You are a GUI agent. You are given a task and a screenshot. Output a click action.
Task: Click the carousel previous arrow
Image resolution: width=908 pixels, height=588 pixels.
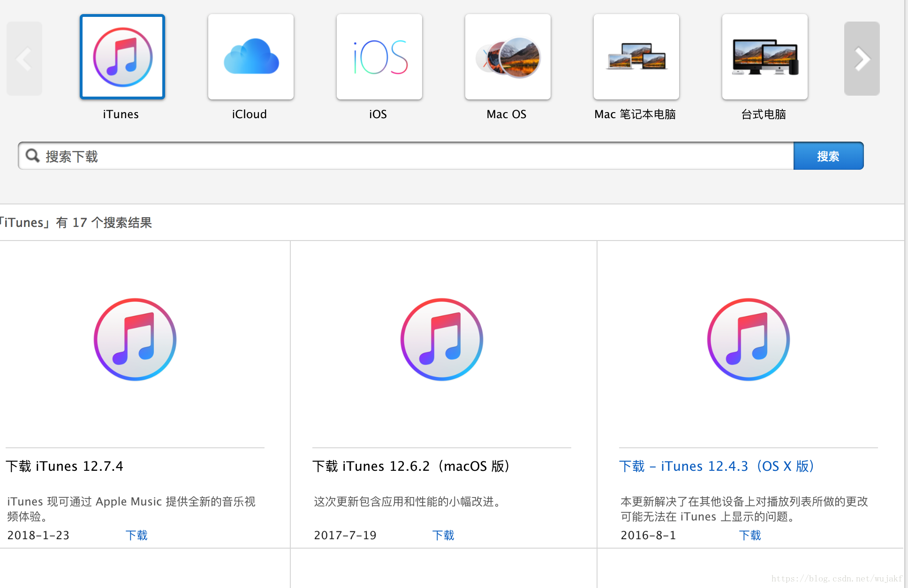(24, 59)
